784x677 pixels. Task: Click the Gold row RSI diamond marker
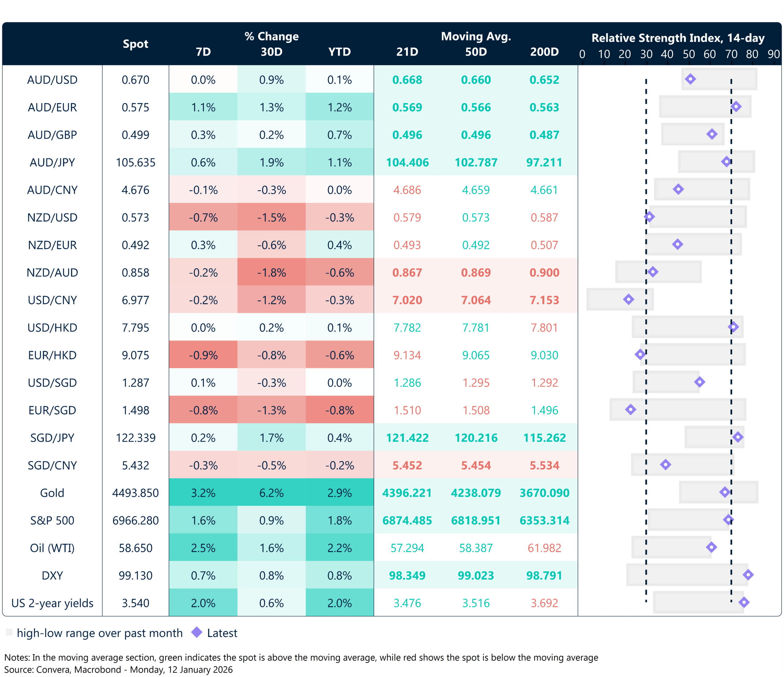(x=725, y=492)
